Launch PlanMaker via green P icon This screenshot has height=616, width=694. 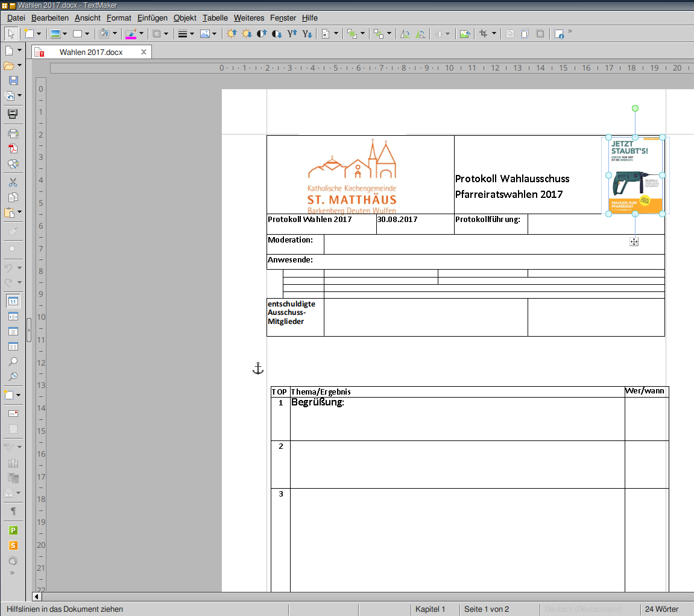coord(13,530)
